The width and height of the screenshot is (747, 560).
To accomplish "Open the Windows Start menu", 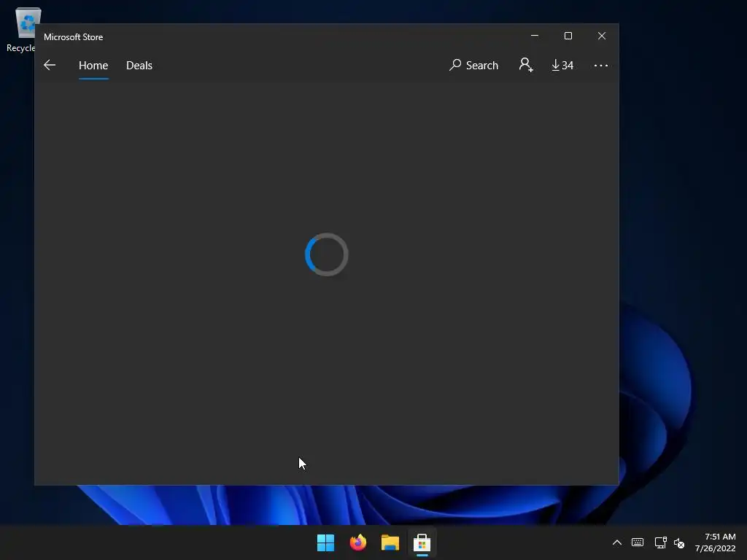I will pyautogui.click(x=326, y=542).
